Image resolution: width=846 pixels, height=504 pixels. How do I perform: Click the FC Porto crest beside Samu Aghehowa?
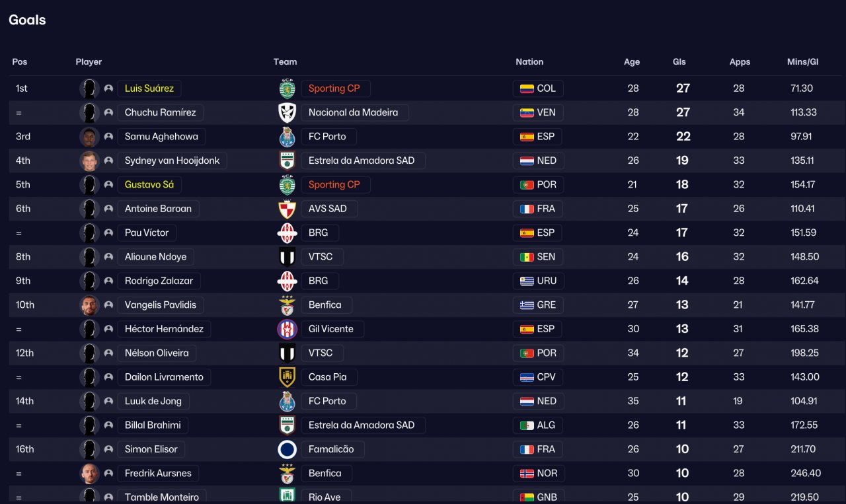(x=287, y=137)
